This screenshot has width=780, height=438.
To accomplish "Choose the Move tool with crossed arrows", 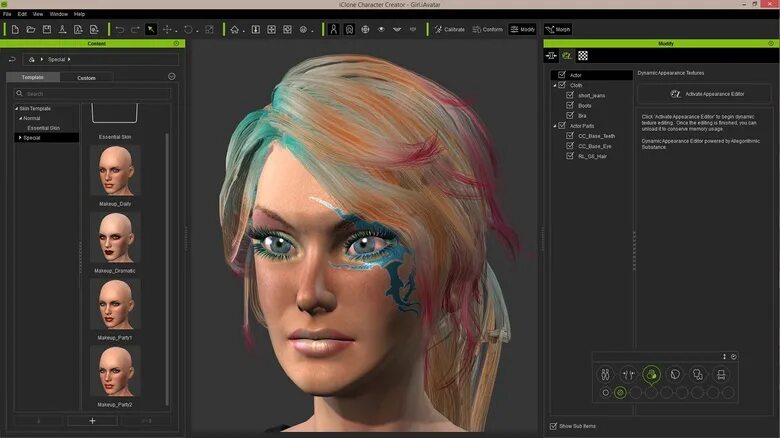I will pyautogui.click(x=167, y=30).
